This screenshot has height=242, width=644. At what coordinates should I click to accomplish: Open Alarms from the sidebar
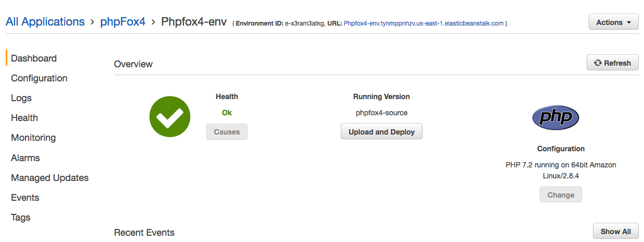26,158
